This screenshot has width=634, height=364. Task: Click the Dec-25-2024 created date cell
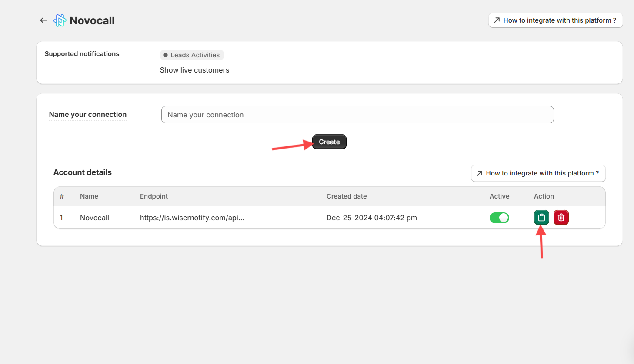tap(371, 218)
